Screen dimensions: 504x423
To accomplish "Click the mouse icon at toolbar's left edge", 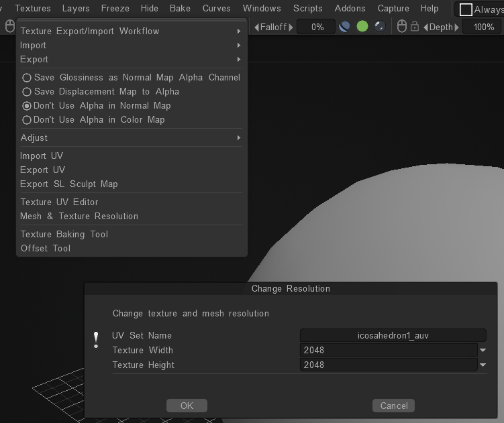I will [x=9, y=26].
